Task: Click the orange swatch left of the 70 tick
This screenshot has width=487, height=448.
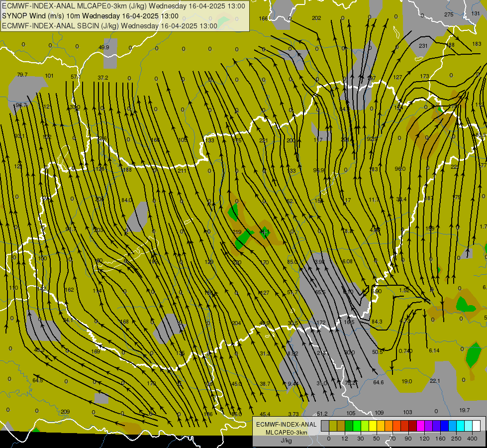Action: pyautogui.click(x=389, y=426)
